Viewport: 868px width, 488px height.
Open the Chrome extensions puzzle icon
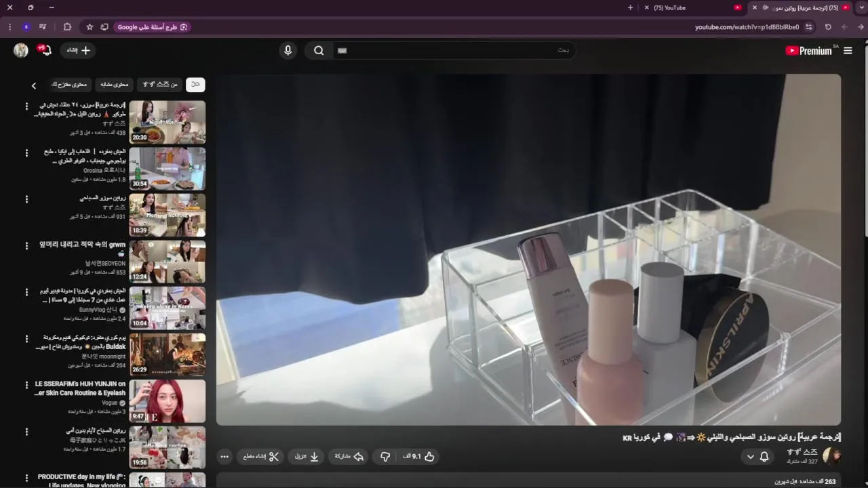tap(67, 27)
